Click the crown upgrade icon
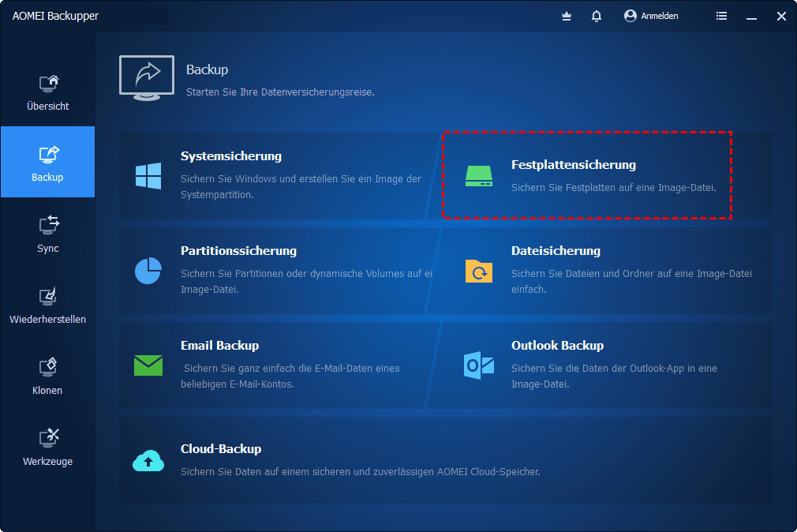Image resolution: width=797 pixels, height=532 pixels. click(567, 17)
